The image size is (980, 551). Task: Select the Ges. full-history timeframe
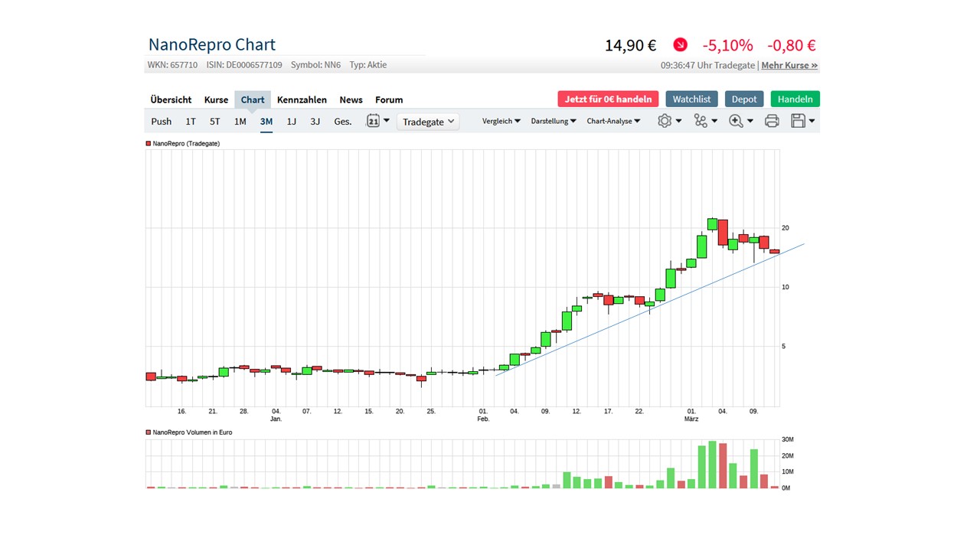pyautogui.click(x=343, y=121)
